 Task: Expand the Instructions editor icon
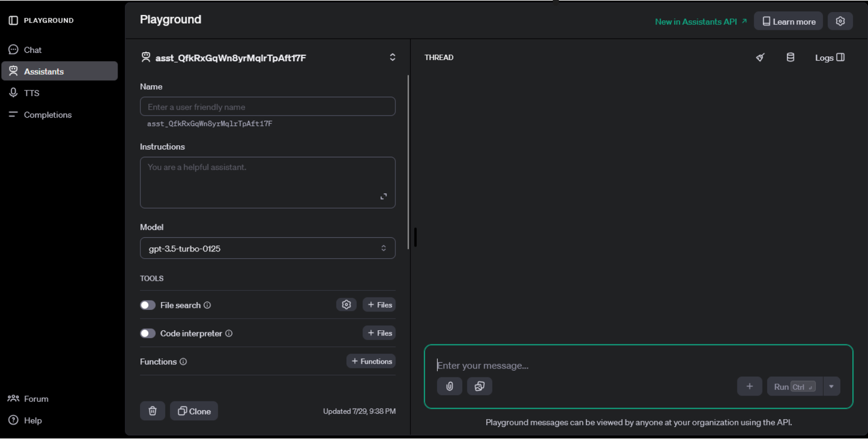384,197
